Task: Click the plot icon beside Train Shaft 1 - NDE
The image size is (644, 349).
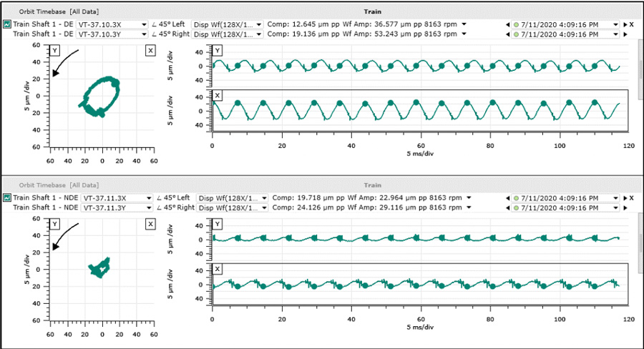Action: tap(7, 198)
